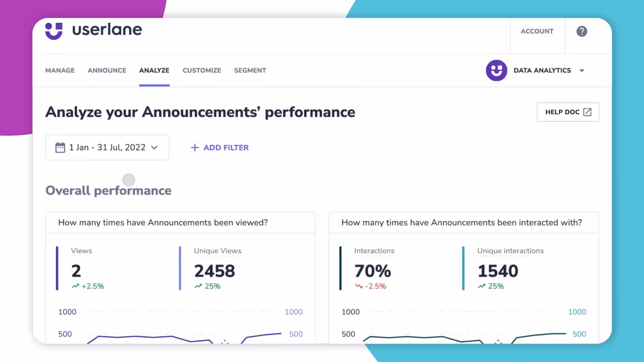Click the 'Announcements been interacted with?' card title
Screen dimensions: 644x362
(x=462, y=223)
